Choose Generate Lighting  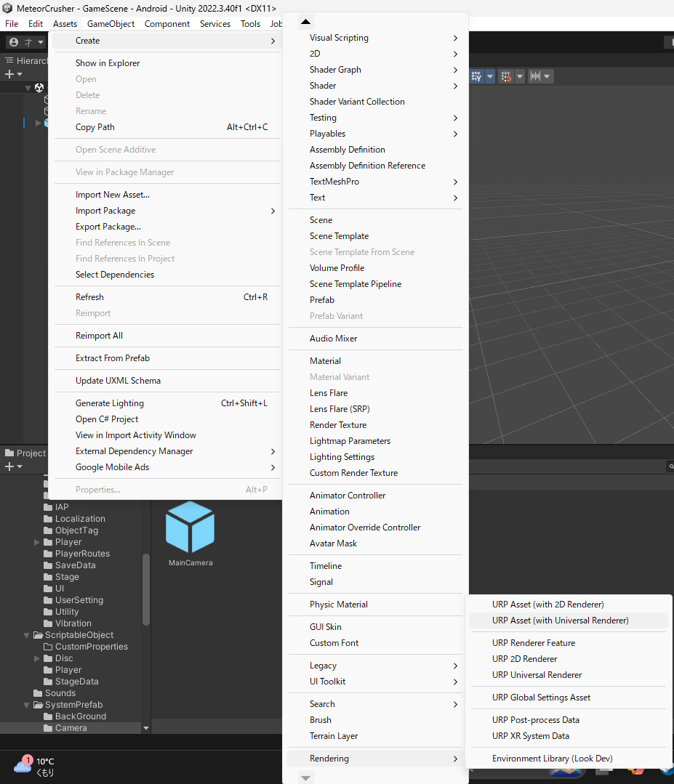click(x=167, y=403)
